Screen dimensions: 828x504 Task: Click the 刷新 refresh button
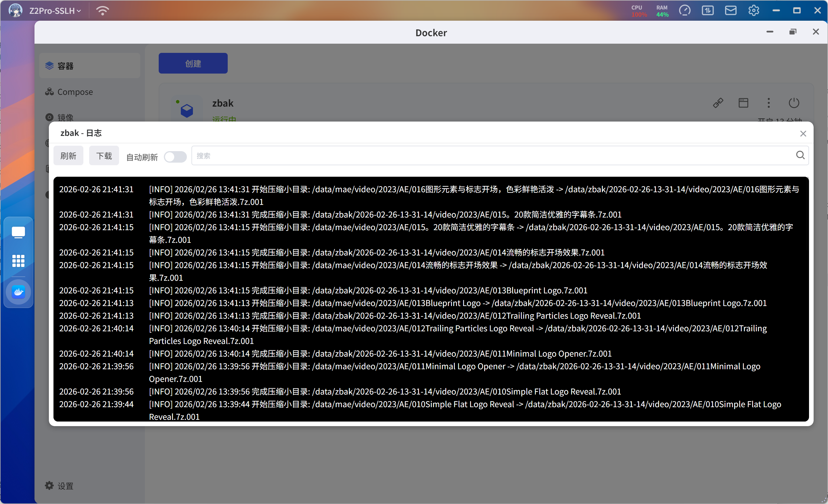tap(68, 156)
